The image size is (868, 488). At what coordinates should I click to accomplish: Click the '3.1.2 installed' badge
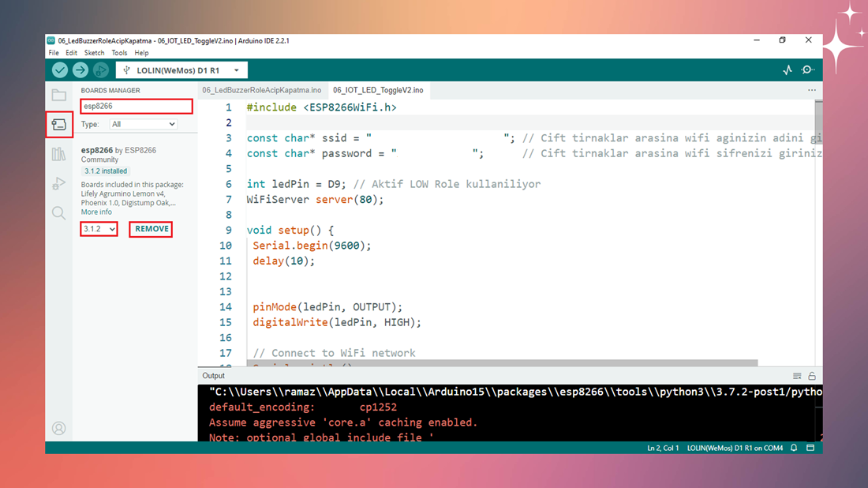click(105, 171)
